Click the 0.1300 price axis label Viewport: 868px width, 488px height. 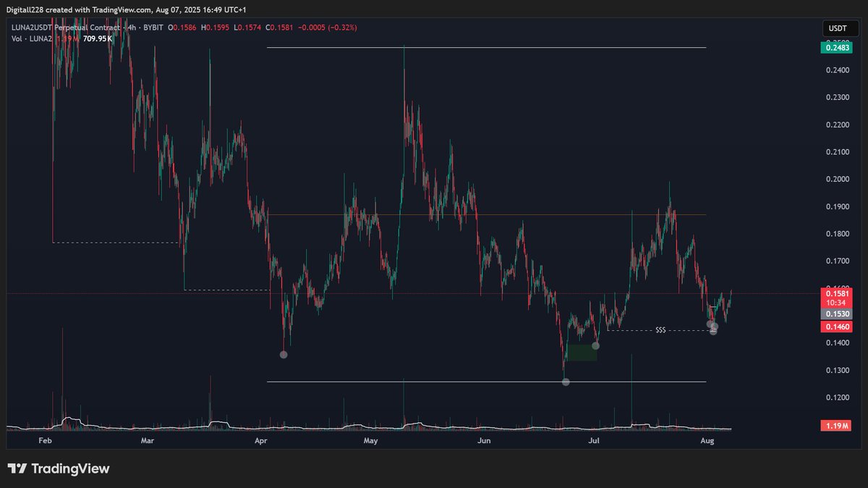(837, 370)
